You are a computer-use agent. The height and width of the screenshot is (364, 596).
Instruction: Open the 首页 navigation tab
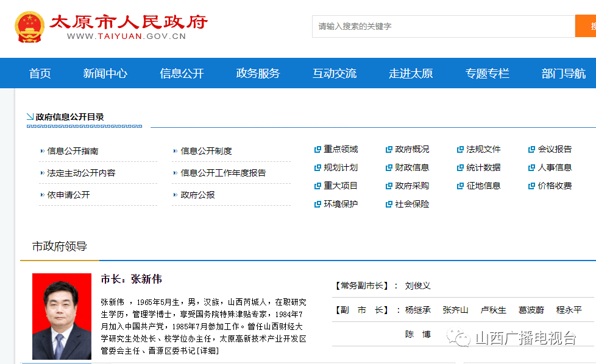pos(40,73)
